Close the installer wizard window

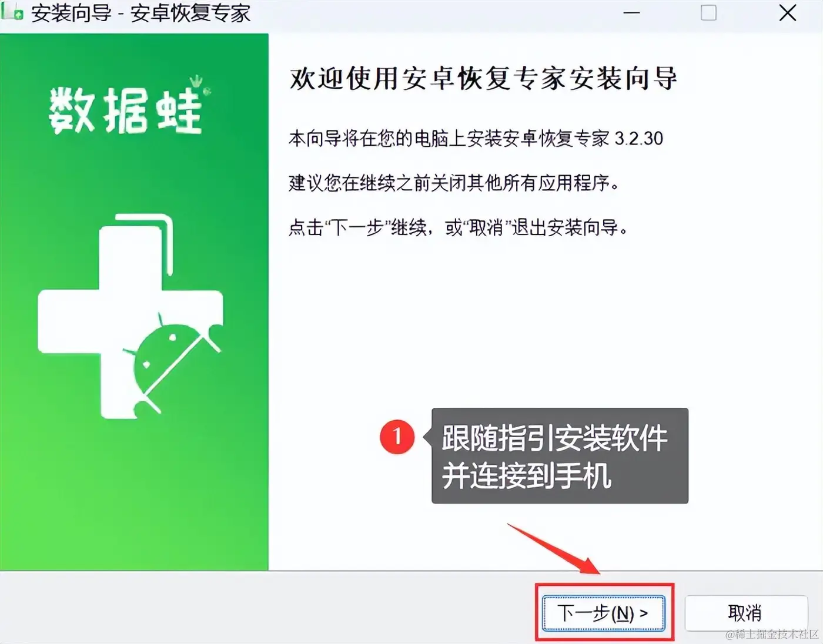click(787, 13)
